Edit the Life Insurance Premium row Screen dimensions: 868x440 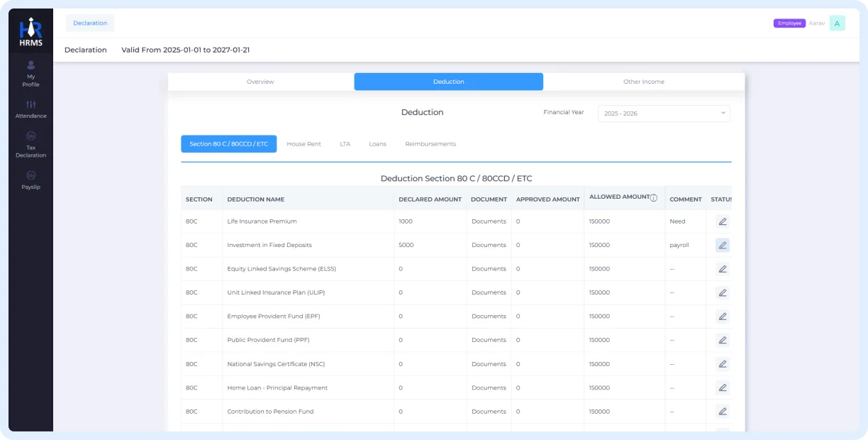722,221
